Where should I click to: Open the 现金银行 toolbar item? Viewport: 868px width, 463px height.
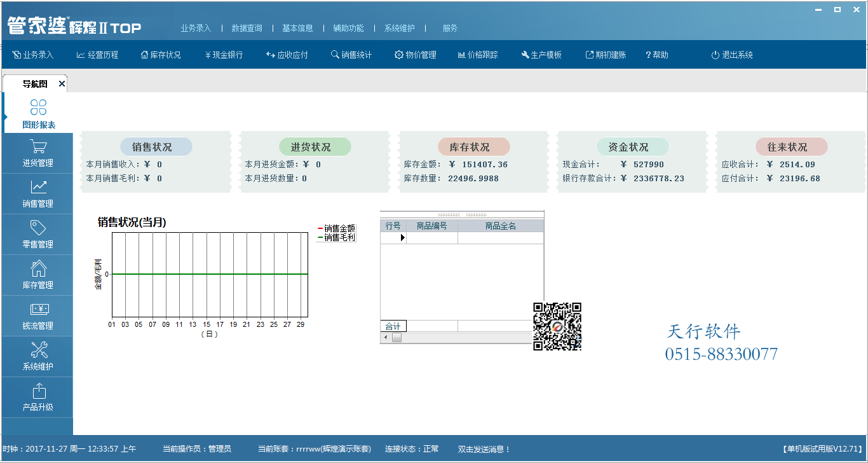click(224, 55)
